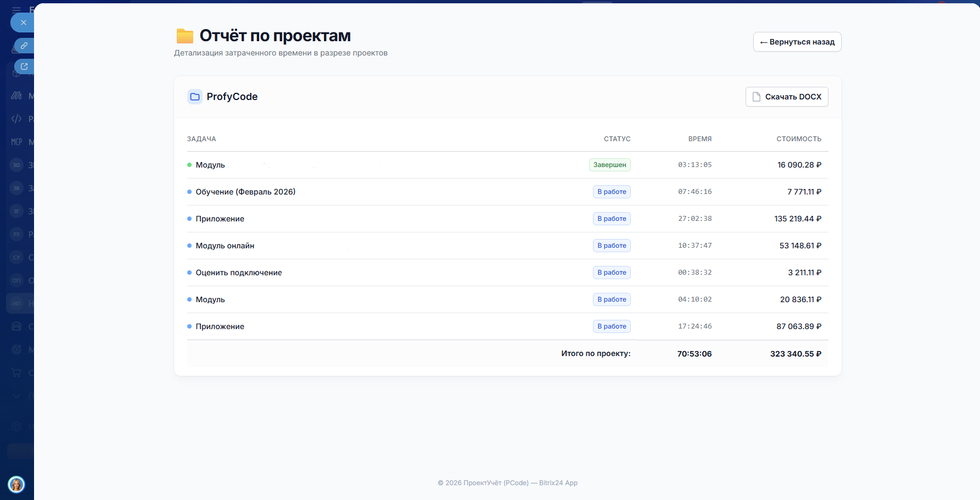Click the СТОИМОСТЬ column header
This screenshot has width=980, height=500.
799,139
